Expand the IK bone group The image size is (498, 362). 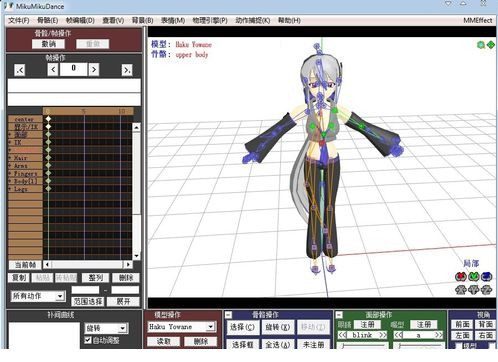[x=10, y=142]
